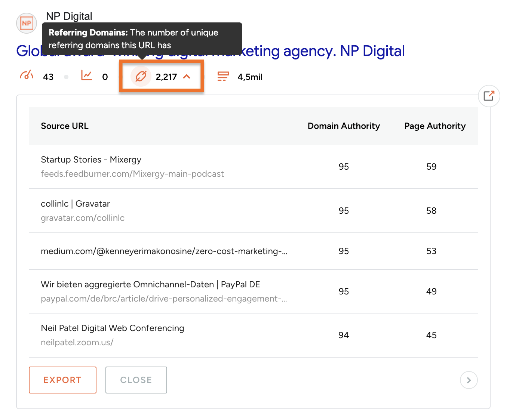Click the traffic line-chart icon
The height and width of the screenshot is (420, 519).
(86, 75)
